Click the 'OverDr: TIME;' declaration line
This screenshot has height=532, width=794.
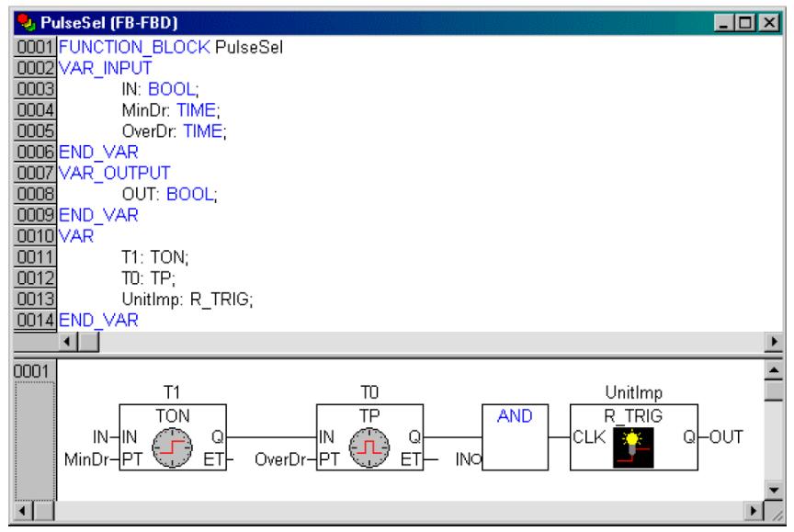point(175,131)
